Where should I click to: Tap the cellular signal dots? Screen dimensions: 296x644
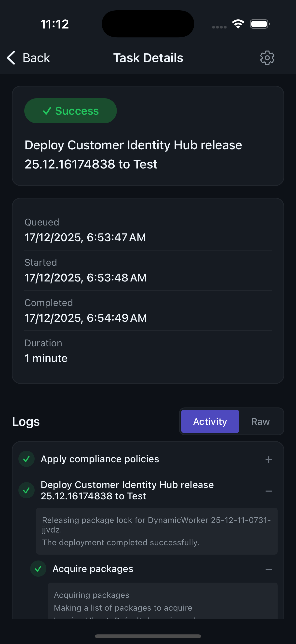coord(219,27)
